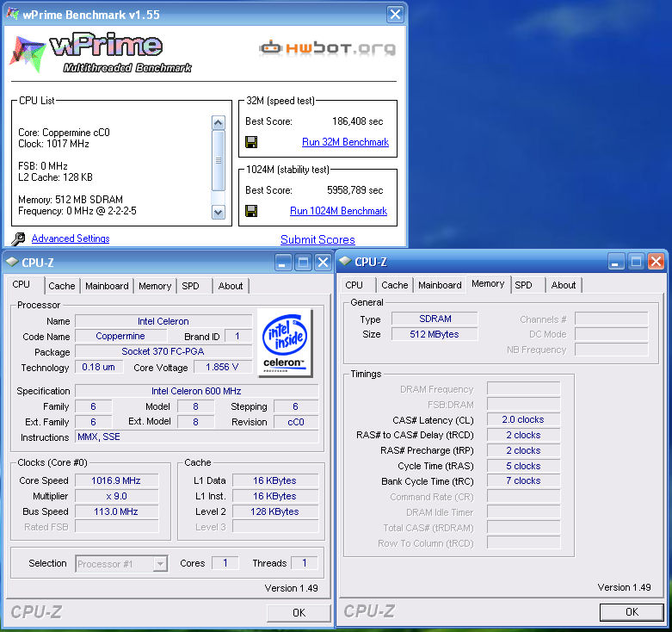Click the CPU List scroll down arrow
Image resolution: width=672 pixels, height=632 pixels.
point(219,212)
